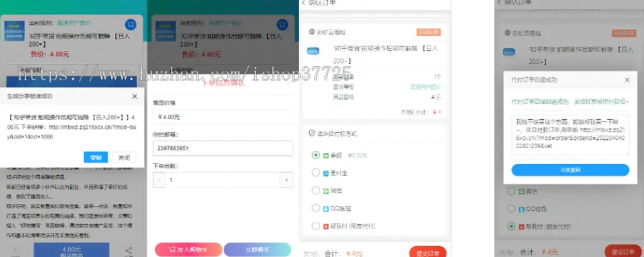Click 普通用户售价 level text on leftmost card
Image resolution: width=644 pixels, height=257 pixels.
[74, 23]
